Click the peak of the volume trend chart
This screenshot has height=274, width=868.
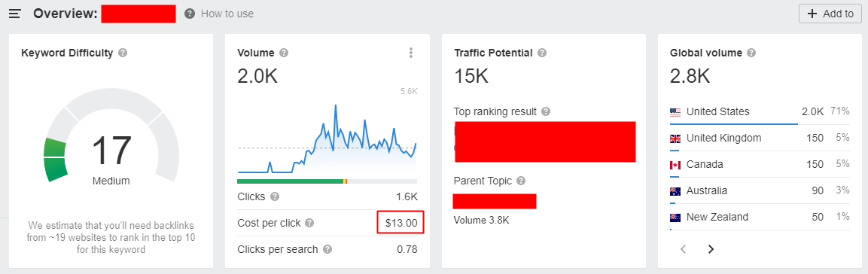[336, 105]
